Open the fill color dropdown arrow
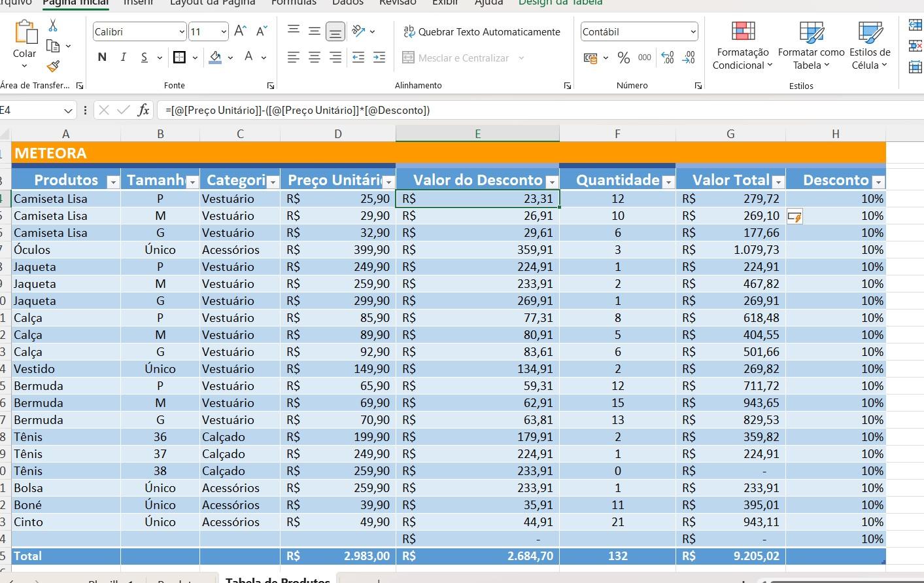 [230, 58]
